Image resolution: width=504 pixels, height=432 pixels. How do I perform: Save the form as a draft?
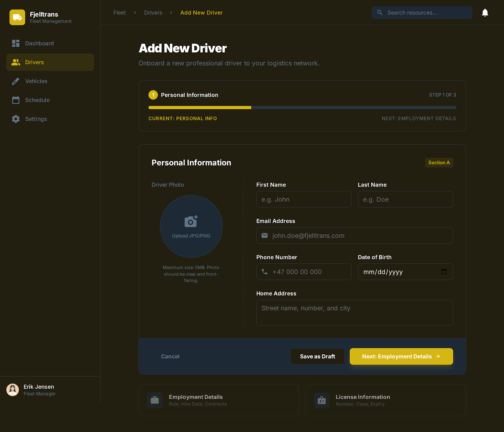click(317, 356)
